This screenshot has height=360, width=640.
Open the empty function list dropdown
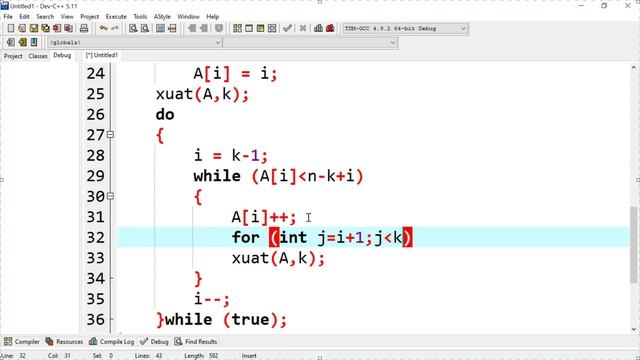click(310, 42)
